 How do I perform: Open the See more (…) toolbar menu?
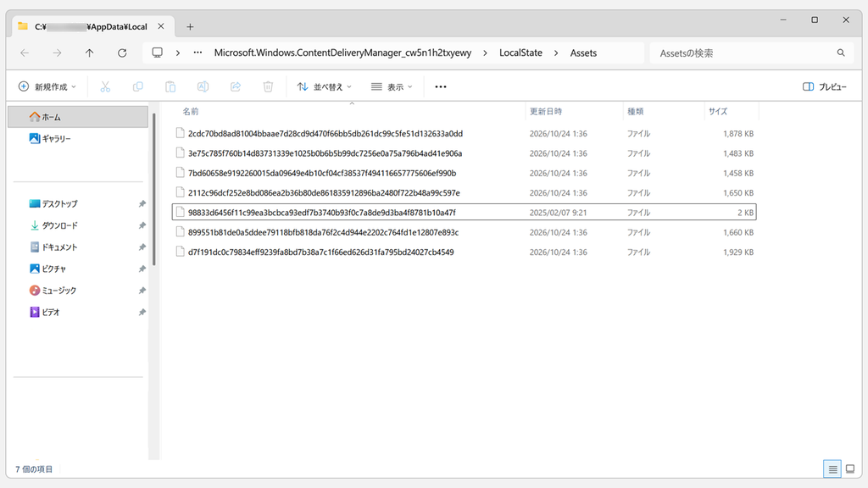(441, 87)
